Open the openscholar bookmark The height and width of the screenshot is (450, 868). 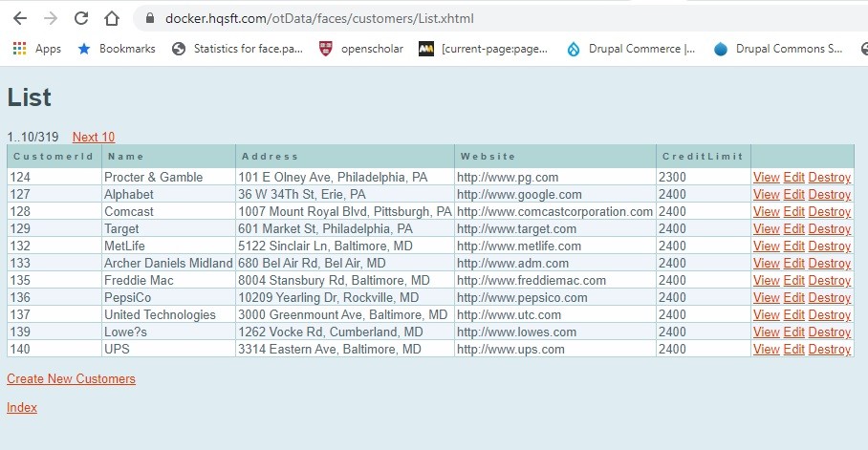click(x=361, y=49)
